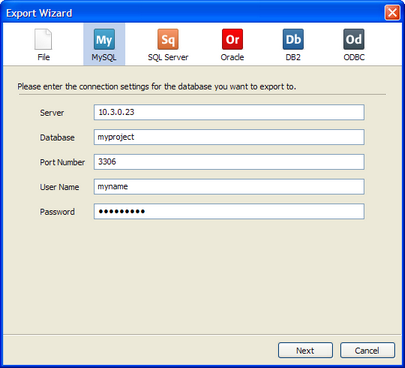Pick the ODBC export icon
The image size is (405, 368).
click(x=354, y=39)
